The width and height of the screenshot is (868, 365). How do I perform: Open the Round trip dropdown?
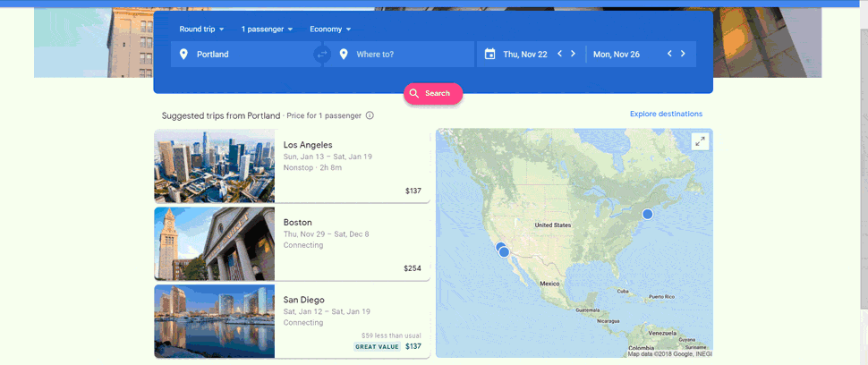pyautogui.click(x=201, y=30)
